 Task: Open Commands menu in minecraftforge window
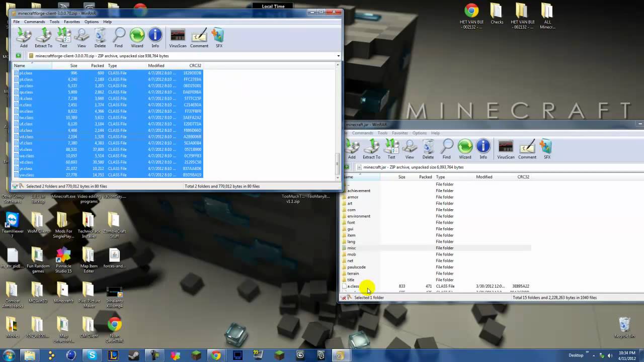click(34, 22)
